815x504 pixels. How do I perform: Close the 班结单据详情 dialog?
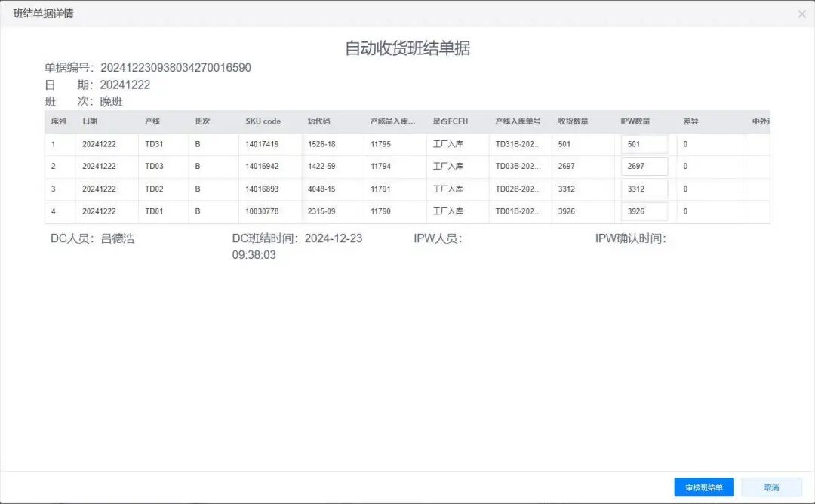[801, 13]
